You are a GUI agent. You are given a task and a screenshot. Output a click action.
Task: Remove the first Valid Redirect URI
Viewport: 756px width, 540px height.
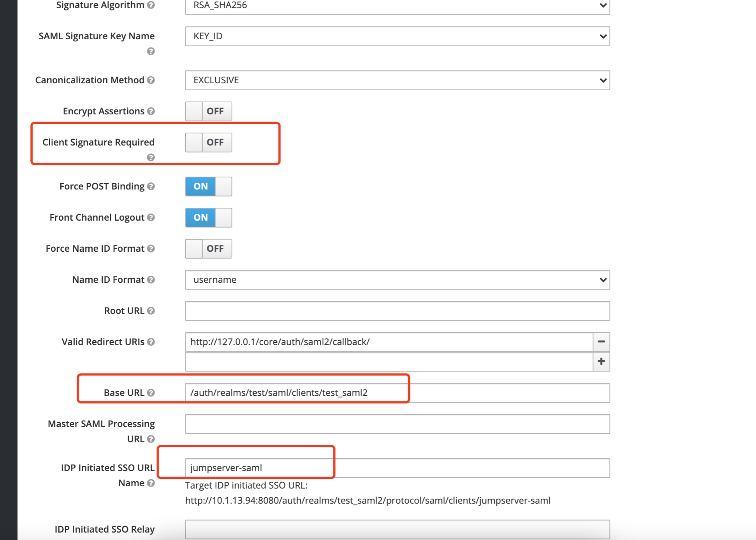(x=601, y=342)
